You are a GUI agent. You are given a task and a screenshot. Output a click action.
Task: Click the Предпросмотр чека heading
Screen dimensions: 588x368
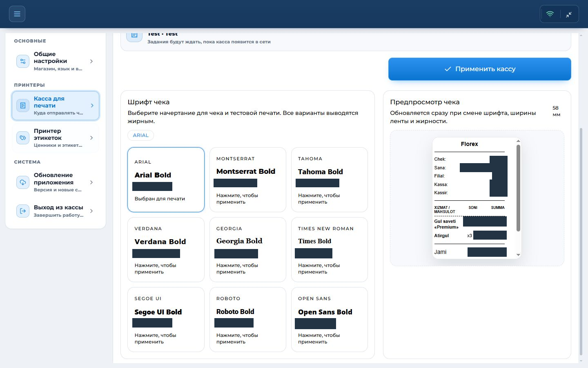[x=425, y=102]
